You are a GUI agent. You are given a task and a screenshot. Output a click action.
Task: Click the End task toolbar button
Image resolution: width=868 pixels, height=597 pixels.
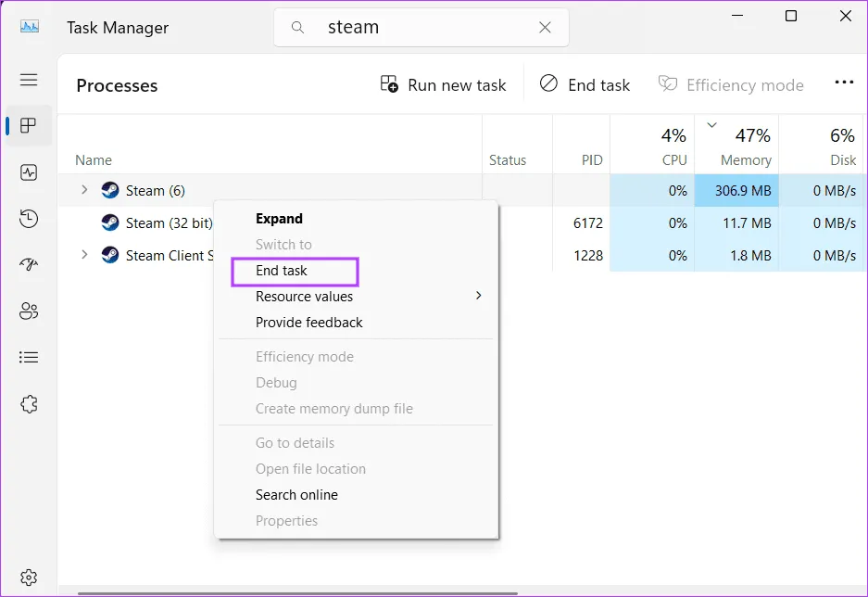(585, 85)
